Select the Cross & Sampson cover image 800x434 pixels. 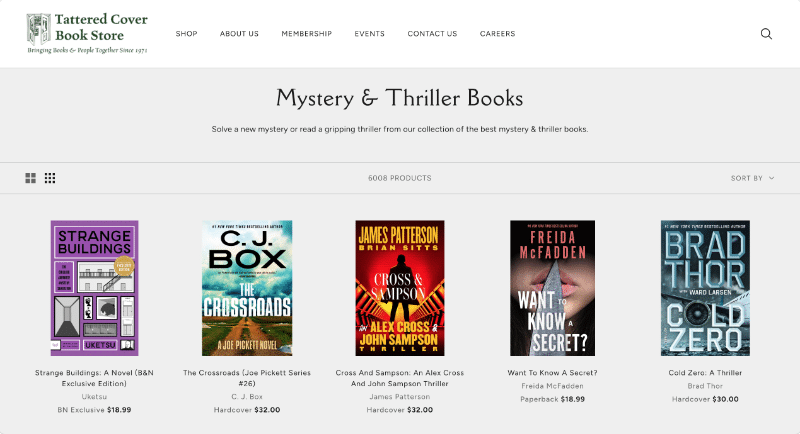point(400,288)
